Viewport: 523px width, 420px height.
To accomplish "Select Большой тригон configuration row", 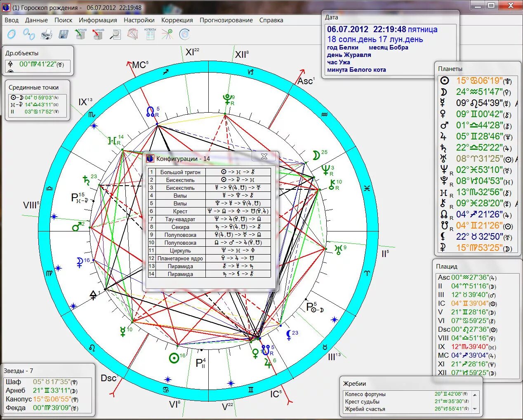I will point(210,172).
